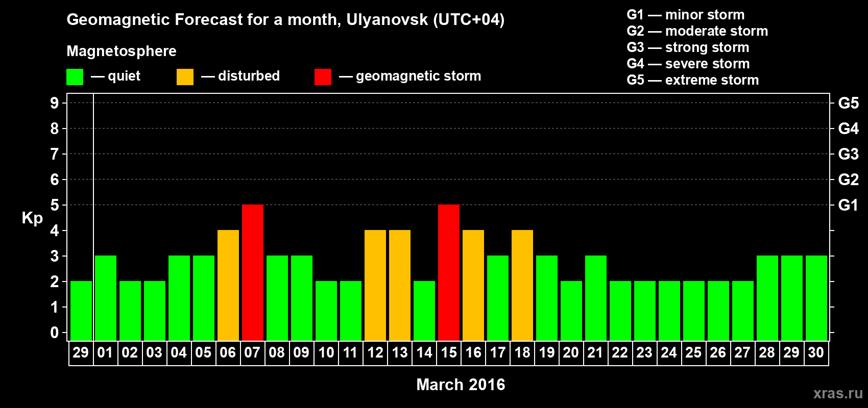Click the 'G3 — strong storm' legend line
Screen dimensions: 868x408
[688, 47]
